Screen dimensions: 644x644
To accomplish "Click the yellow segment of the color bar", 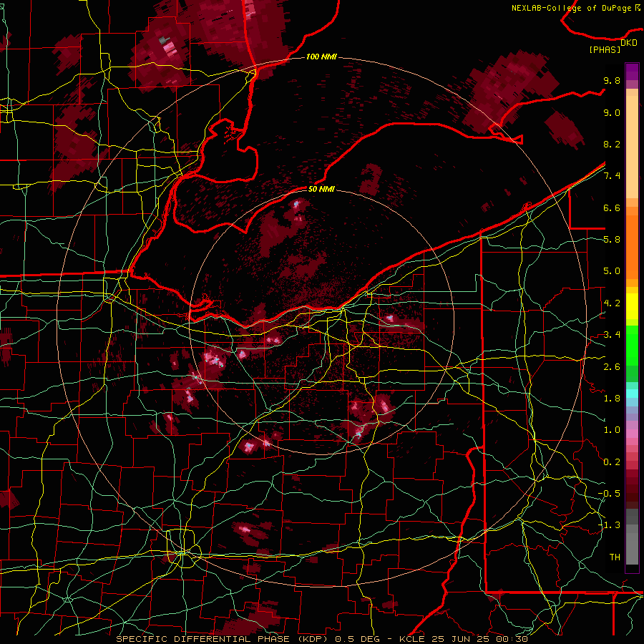I will point(632,306).
